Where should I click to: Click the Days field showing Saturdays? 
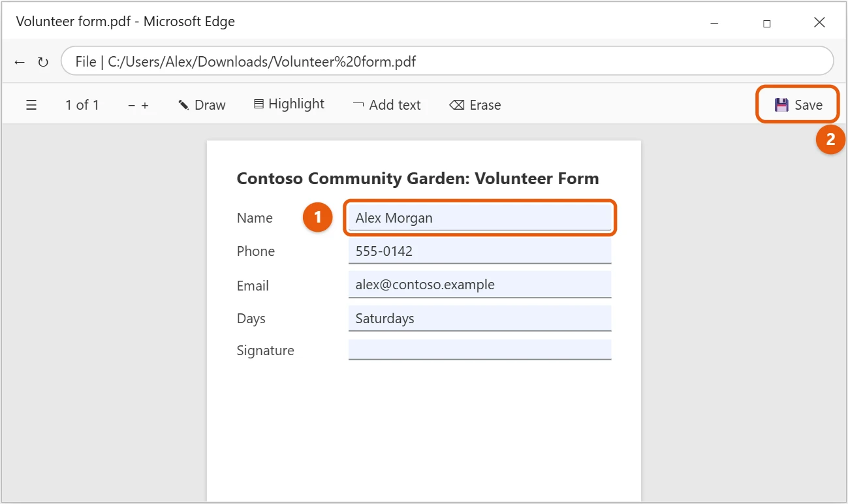pos(480,319)
